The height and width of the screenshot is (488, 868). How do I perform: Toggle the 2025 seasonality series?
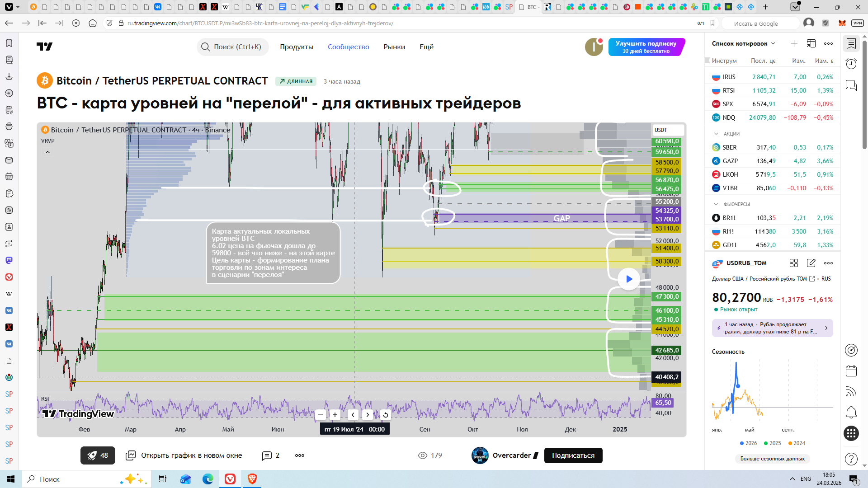click(772, 443)
